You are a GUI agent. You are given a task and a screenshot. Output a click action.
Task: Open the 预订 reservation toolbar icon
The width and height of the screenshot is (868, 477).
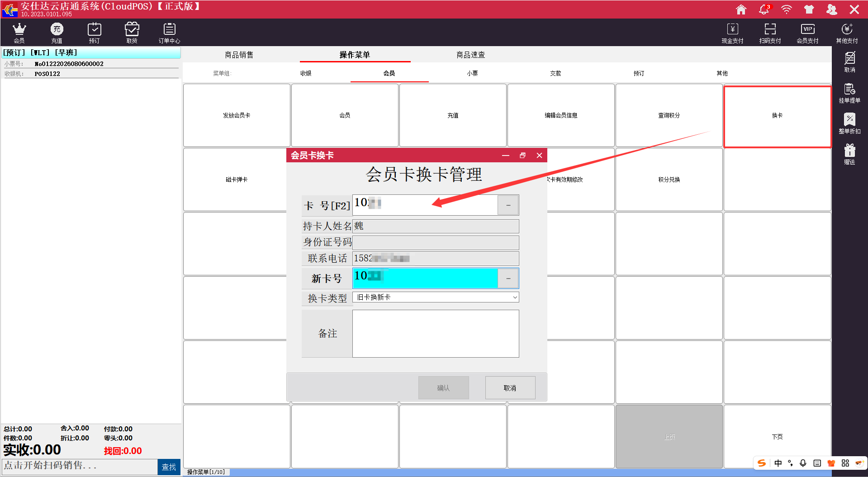click(x=94, y=33)
